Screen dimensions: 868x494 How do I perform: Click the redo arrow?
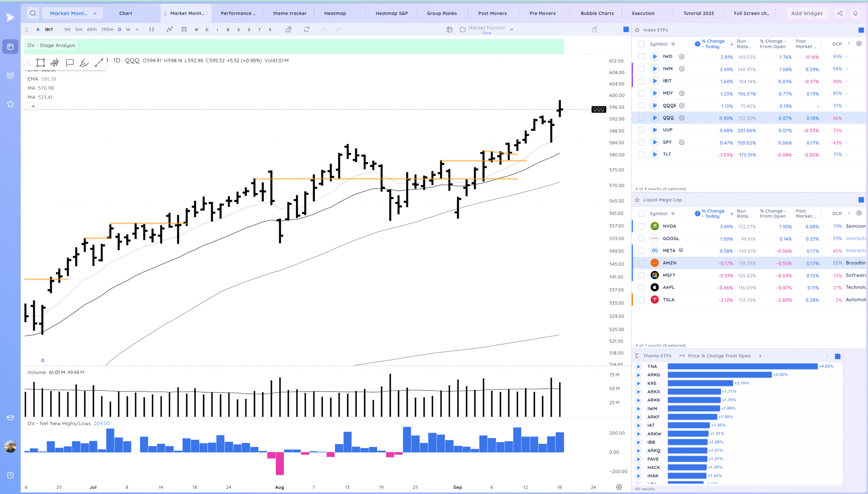coord(339,29)
